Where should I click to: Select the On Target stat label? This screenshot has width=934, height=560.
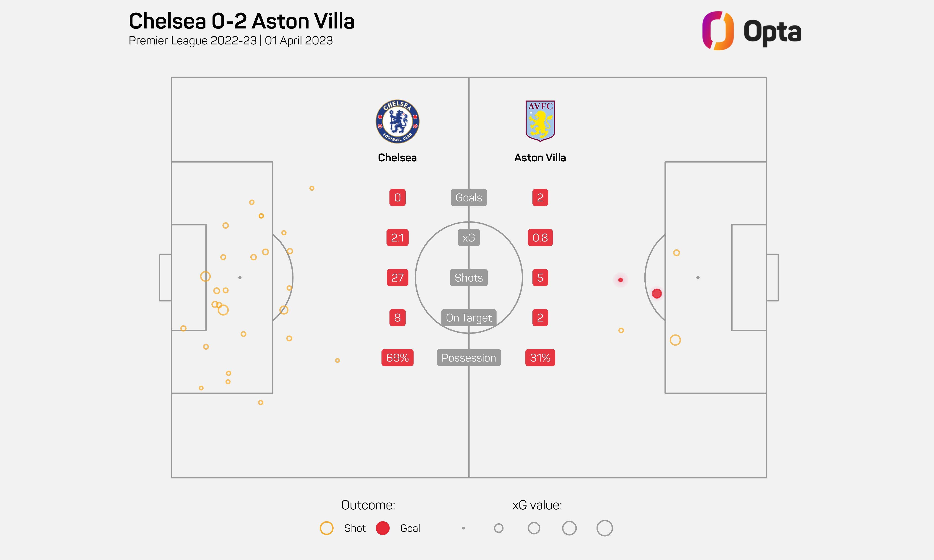click(469, 318)
